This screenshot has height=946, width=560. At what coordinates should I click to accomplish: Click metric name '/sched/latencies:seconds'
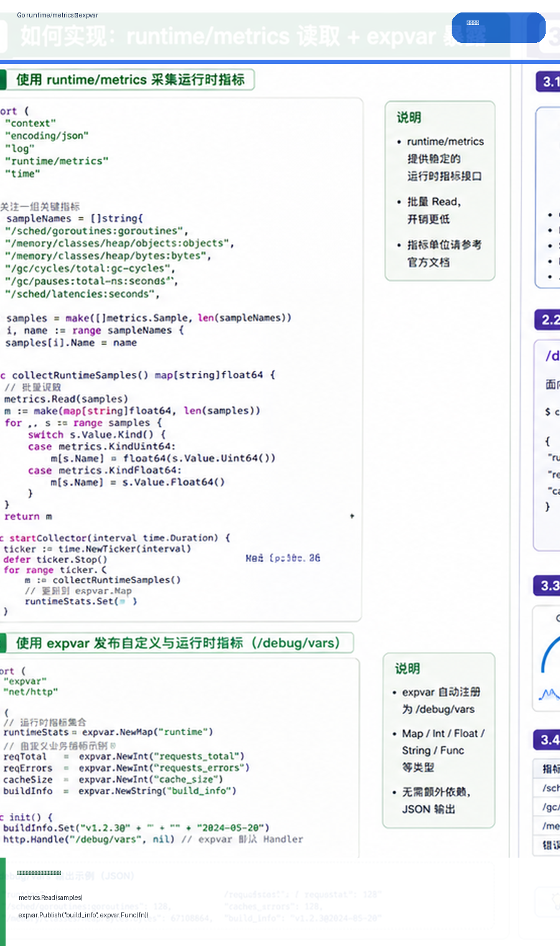click(x=82, y=294)
